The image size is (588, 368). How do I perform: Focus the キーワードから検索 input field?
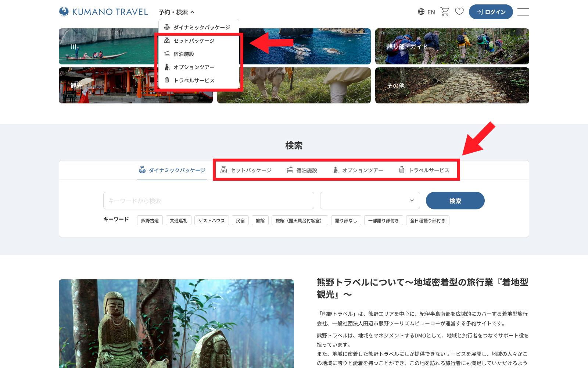coord(208,201)
